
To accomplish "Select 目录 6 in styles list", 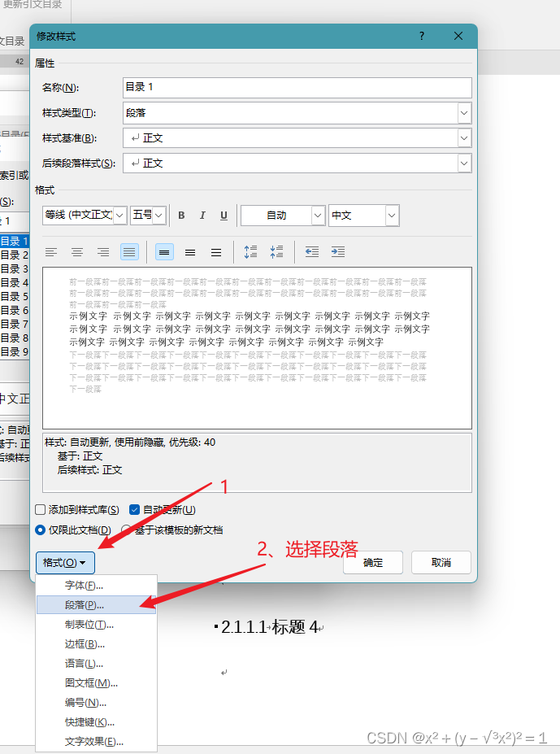I will 15,310.
